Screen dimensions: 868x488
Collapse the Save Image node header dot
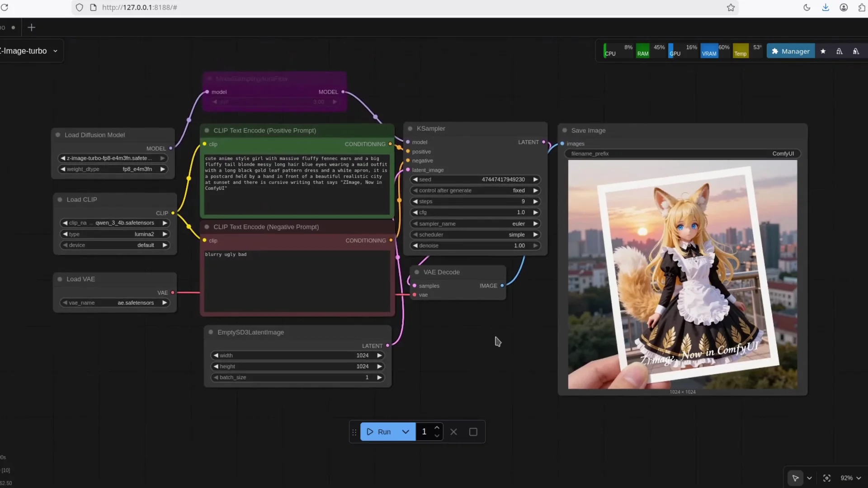[x=565, y=130]
